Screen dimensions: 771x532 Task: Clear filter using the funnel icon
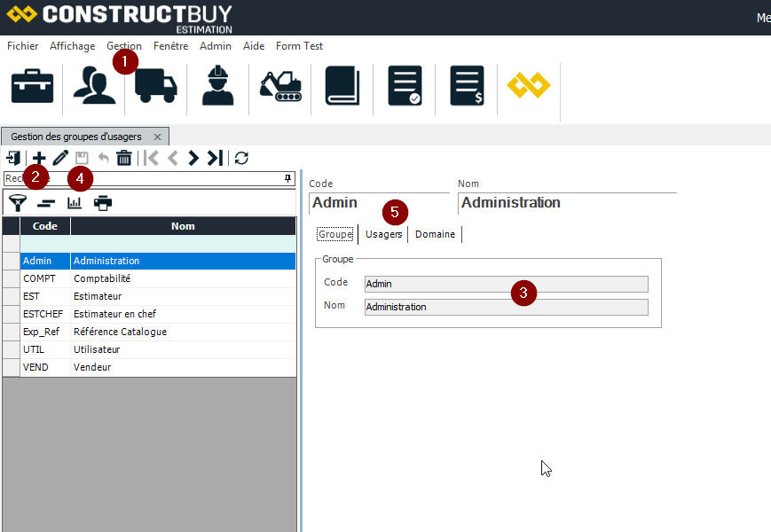tap(17, 203)
